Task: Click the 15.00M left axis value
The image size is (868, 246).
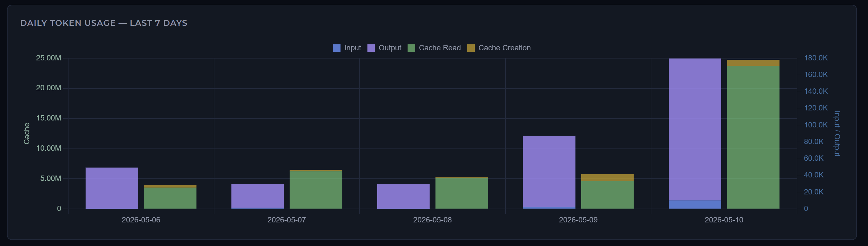Action: [x=48, y=118]
